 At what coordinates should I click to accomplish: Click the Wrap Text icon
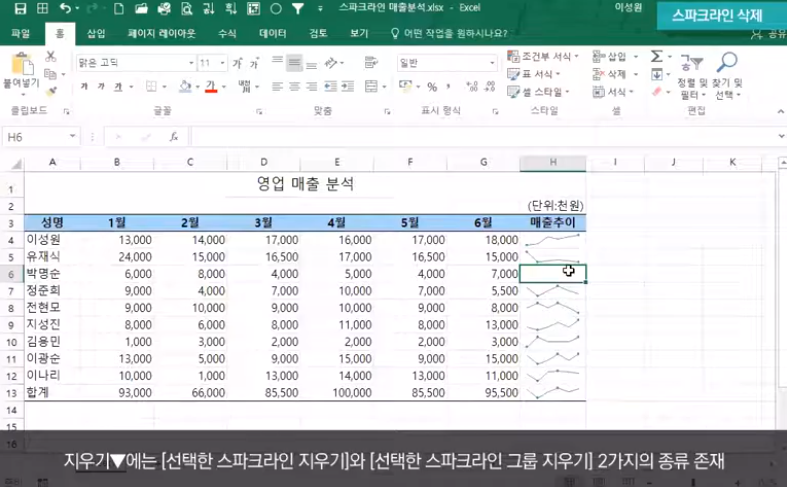(x=371, y=62)
